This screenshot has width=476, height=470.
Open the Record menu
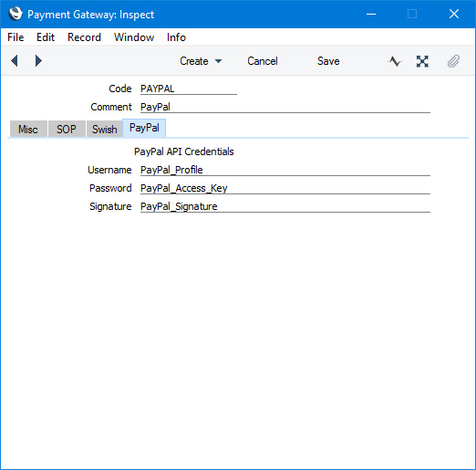click(84, 37)
